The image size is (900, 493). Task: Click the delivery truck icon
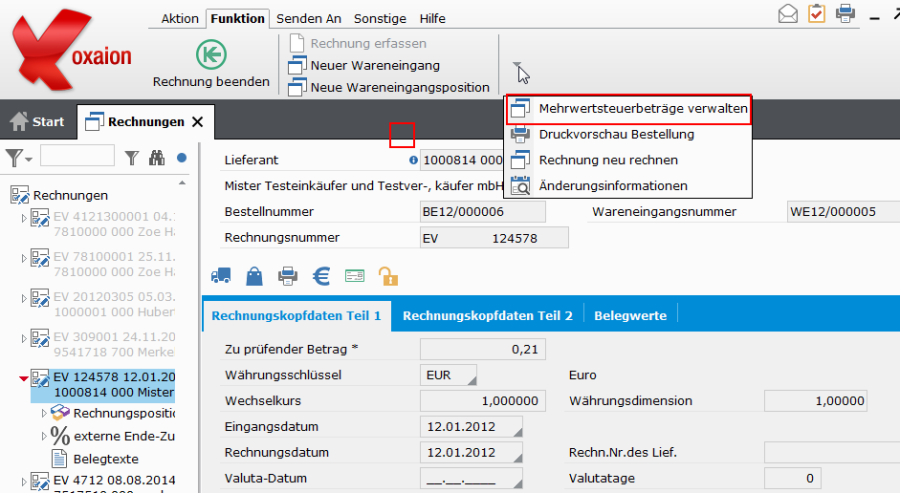[221, 276]
